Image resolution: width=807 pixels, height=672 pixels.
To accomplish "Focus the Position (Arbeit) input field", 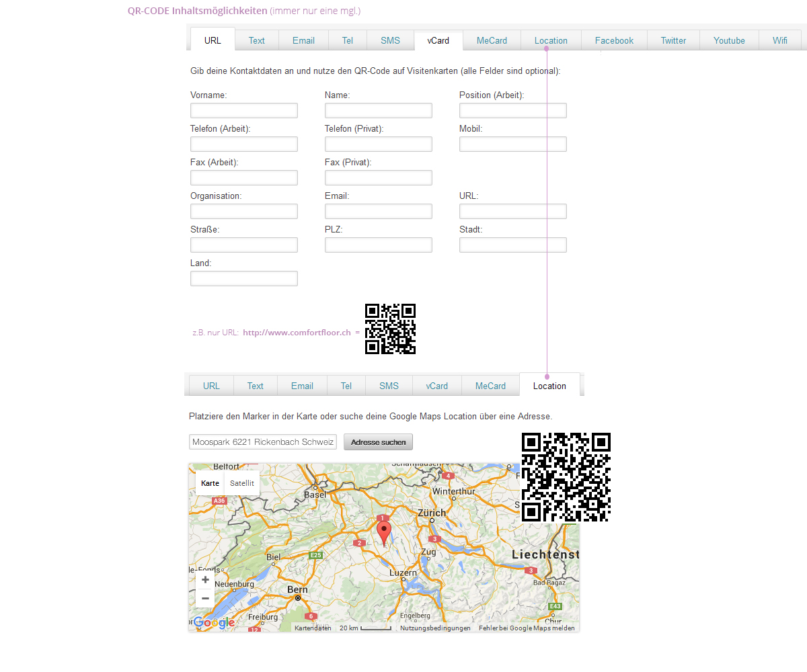I will (513, 110).
